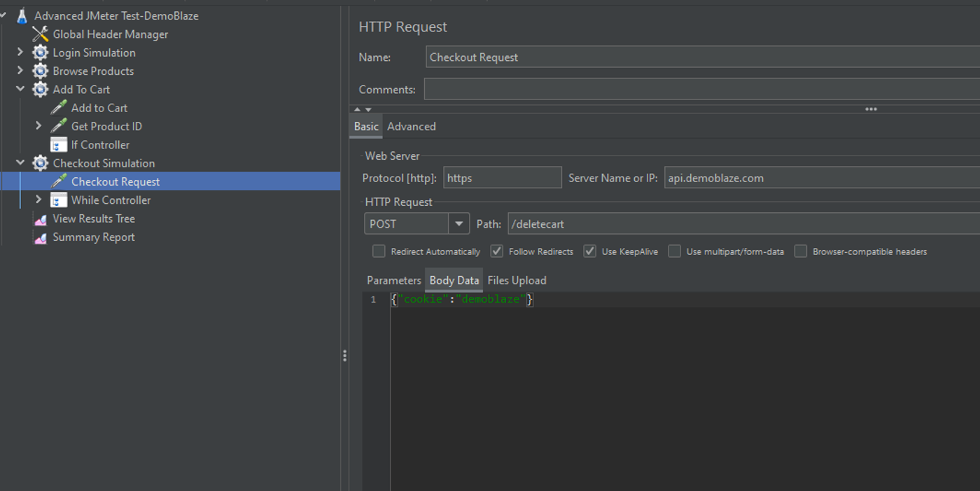
Task: Click the Name field with Checkout Request
Action: coord(703,57)
